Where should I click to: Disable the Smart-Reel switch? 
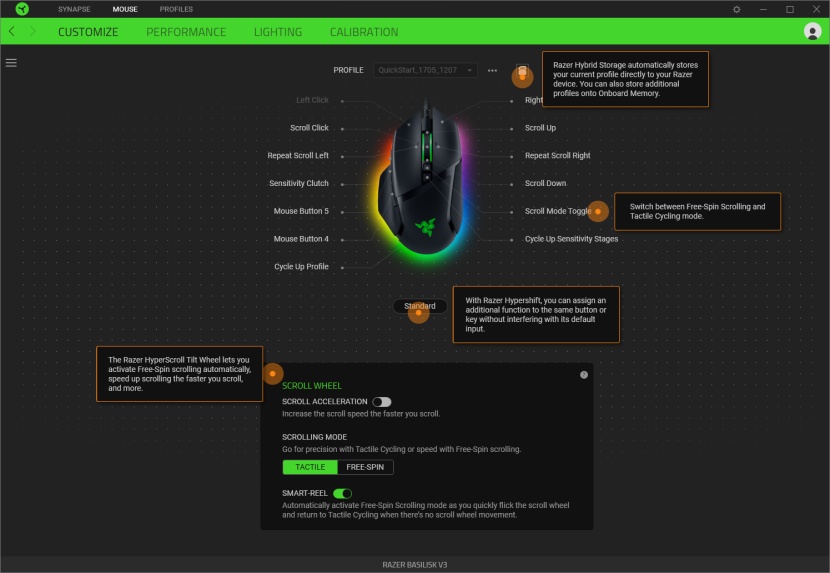[342, 494]
